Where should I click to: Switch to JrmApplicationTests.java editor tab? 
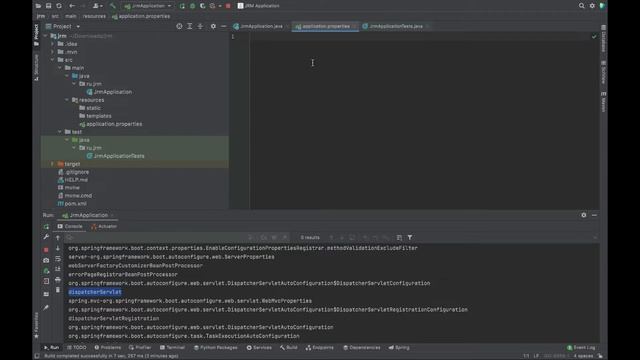pos(393,26)
